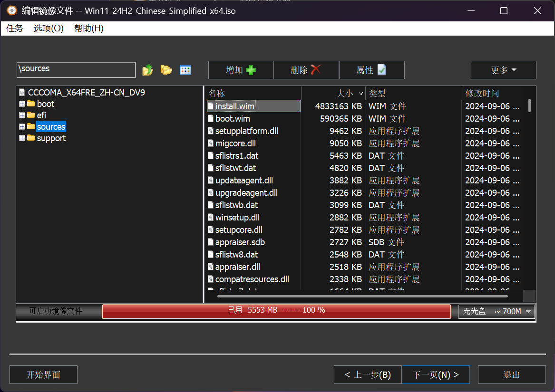Viewport: 555px width, 392px height.
Task: Select upgradeagent.dll file name
Action: click(246, 193)
